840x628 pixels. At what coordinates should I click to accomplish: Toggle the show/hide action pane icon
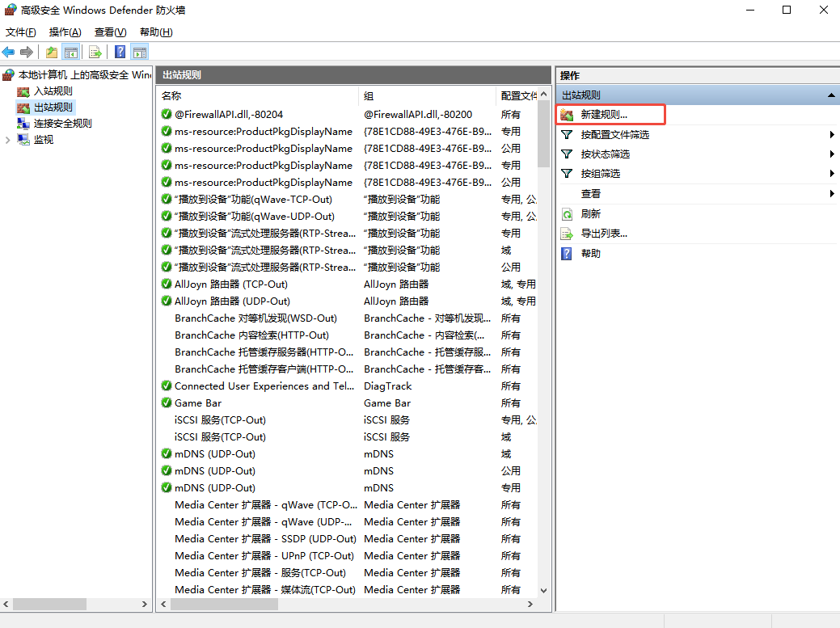pyautogui.click(x=140, y=52)
